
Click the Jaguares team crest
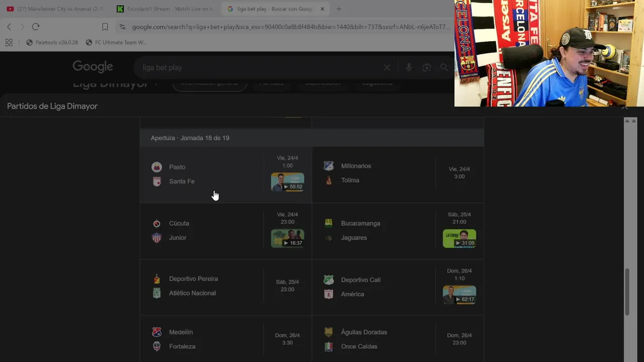coord(329,238)
